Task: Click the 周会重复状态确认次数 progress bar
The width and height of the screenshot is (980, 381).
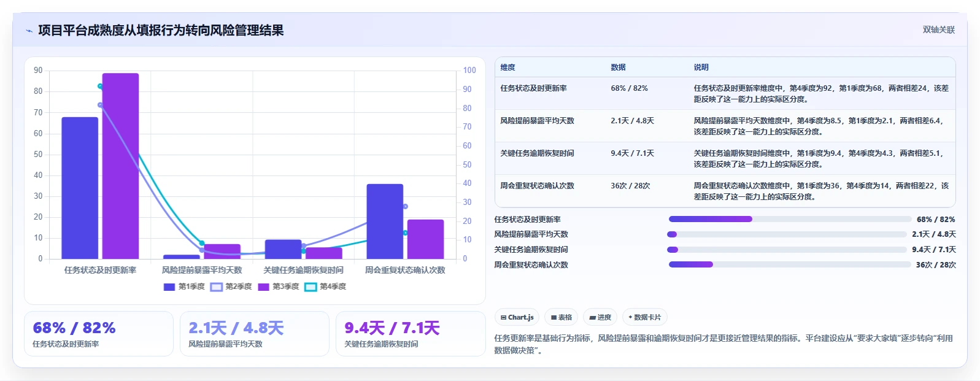Action: (790, 265)
